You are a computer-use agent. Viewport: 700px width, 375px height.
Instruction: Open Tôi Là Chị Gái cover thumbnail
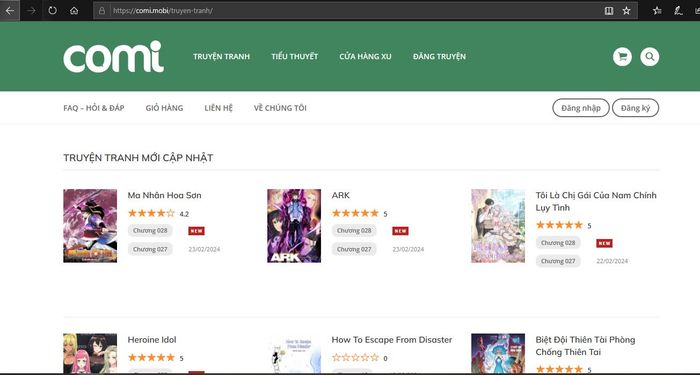point(498,226)
